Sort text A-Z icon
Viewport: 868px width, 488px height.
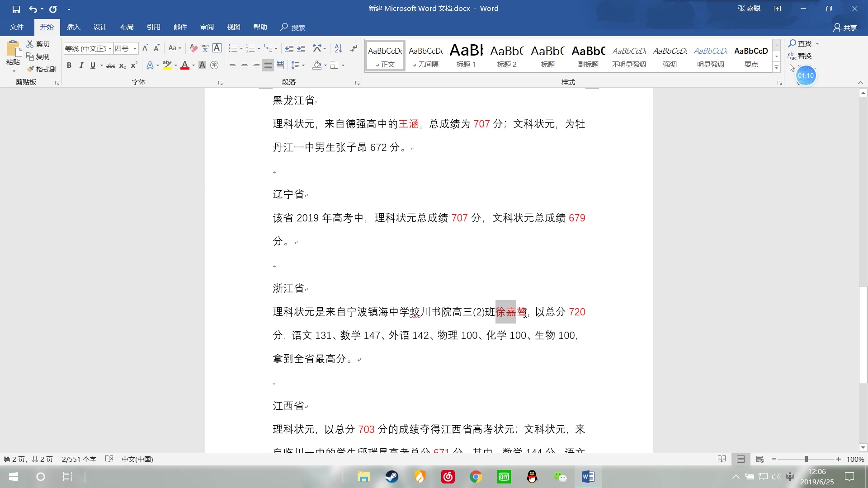point(339,48)
